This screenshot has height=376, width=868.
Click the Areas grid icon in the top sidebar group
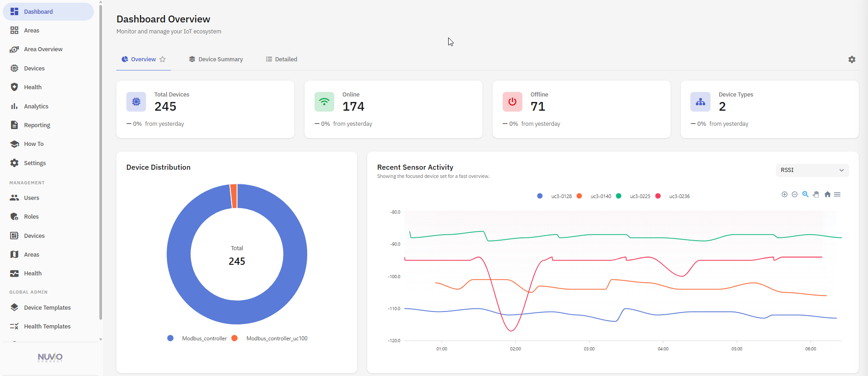pyautogui.click(x=14, y=31)
